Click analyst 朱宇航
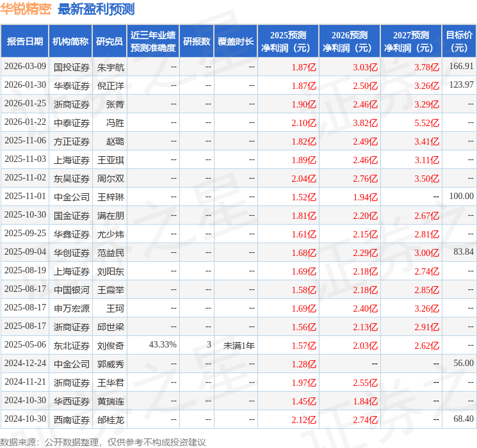This screenshot has height=448, width=477. [110, 67]
